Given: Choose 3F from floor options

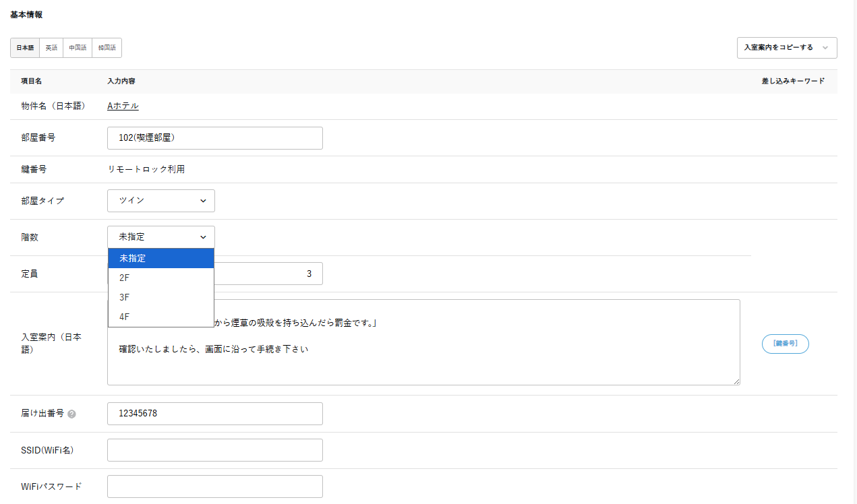Looking at the screenshot, I should [x=160, y=297].
